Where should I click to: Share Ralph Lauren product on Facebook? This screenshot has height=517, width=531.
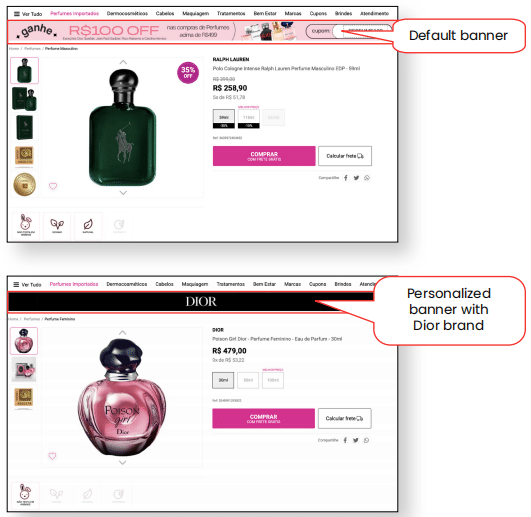pyautogui.click(x=346, y=178)
